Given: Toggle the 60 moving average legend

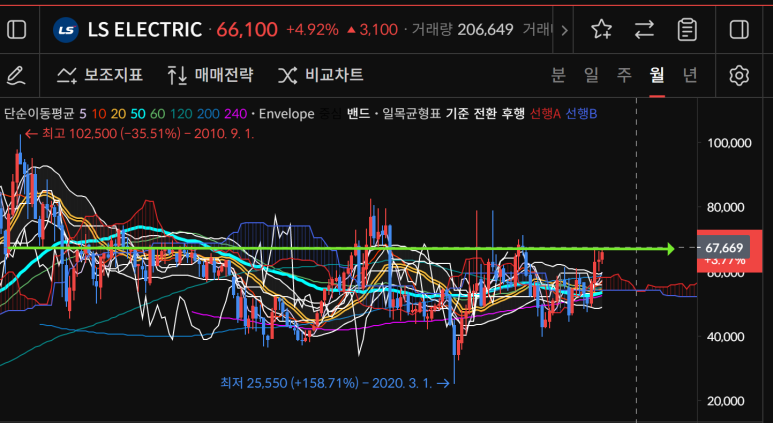Looking at the screenshot, I should [x=157, y=114].
